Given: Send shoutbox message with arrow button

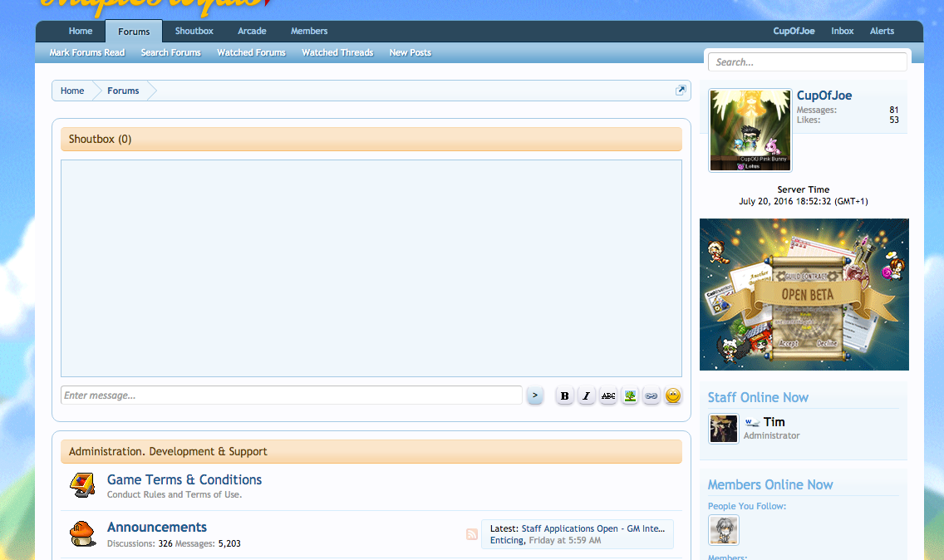Looking at the screenshot, I should coord(535,396).
